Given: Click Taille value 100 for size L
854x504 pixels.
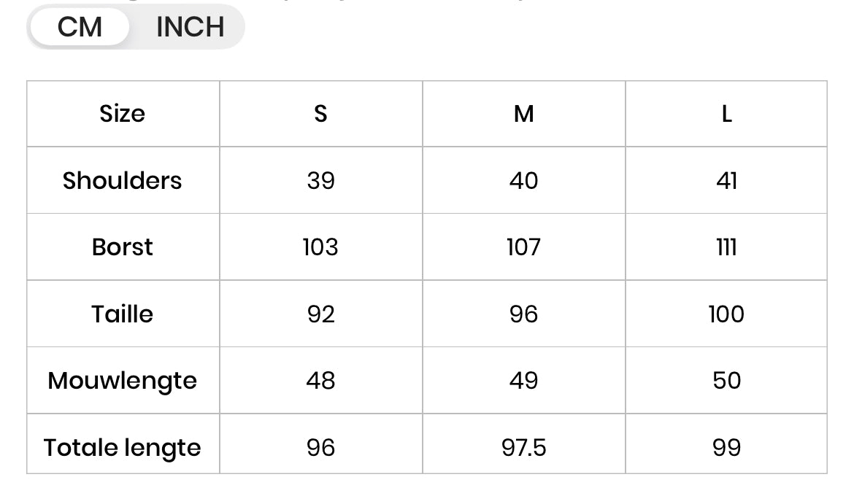Looking at the screenshot, I should point(726,314).
